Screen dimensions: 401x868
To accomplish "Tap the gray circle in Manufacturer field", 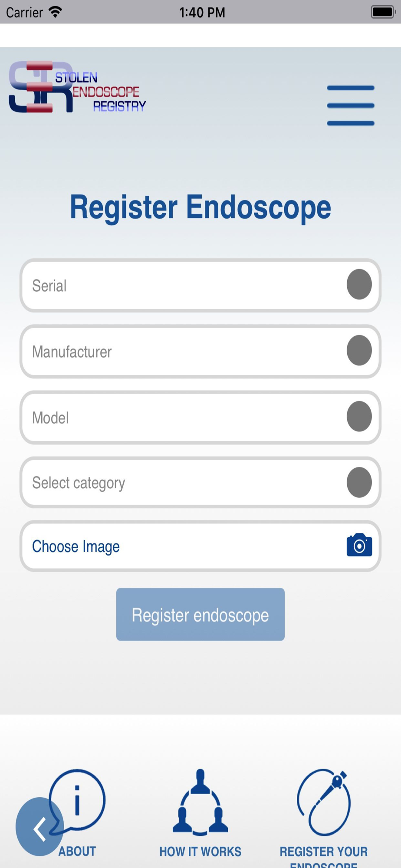I will pyautogui.click(x=359, y=350).
